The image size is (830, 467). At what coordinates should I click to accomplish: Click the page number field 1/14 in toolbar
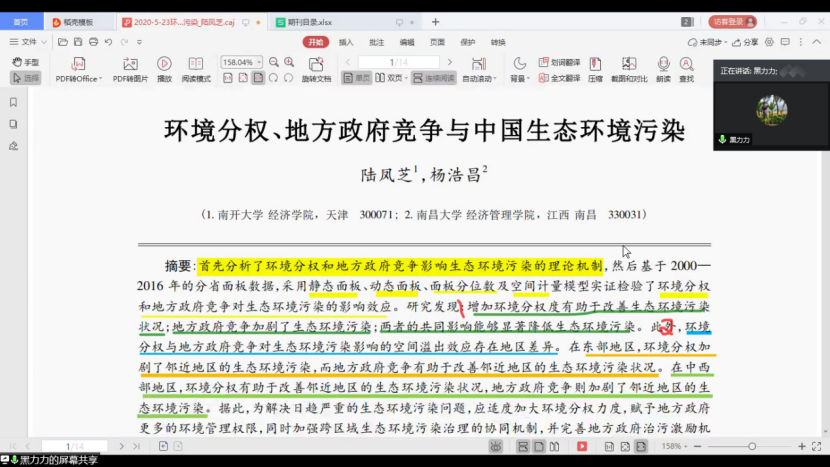coord(399,62)
